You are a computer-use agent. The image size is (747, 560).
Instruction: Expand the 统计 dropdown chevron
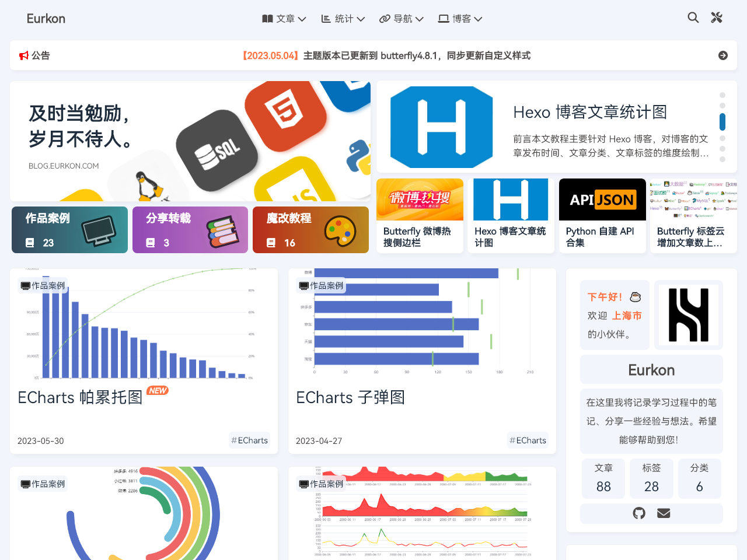point(361,19)
